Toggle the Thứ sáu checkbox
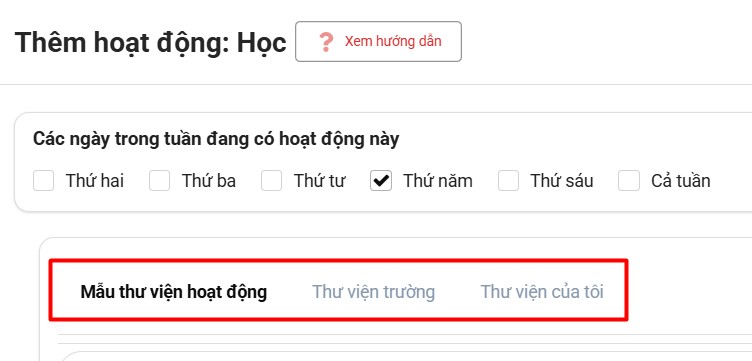The image size is (752, 361). (x=508, y=181)
